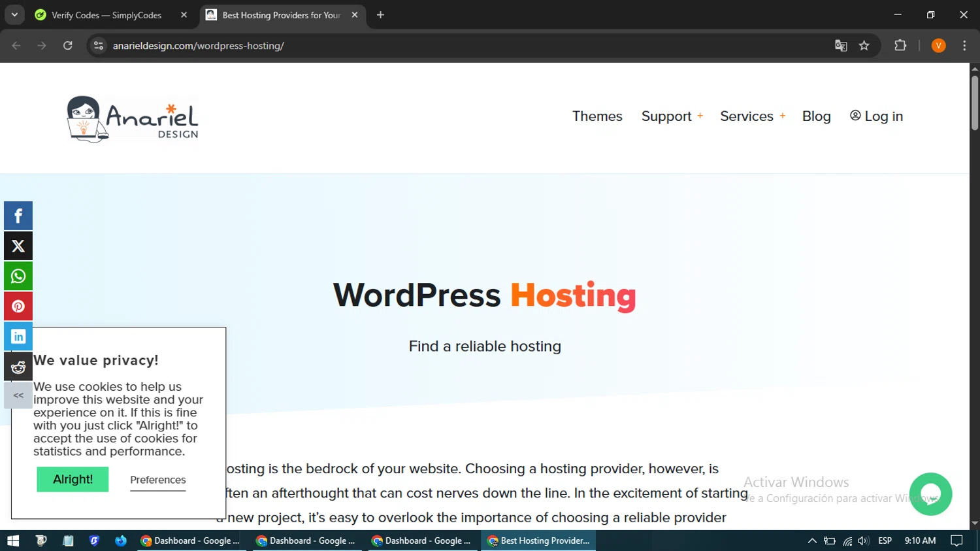
Task: Share the page via WhatsApp
Action: 18,276
